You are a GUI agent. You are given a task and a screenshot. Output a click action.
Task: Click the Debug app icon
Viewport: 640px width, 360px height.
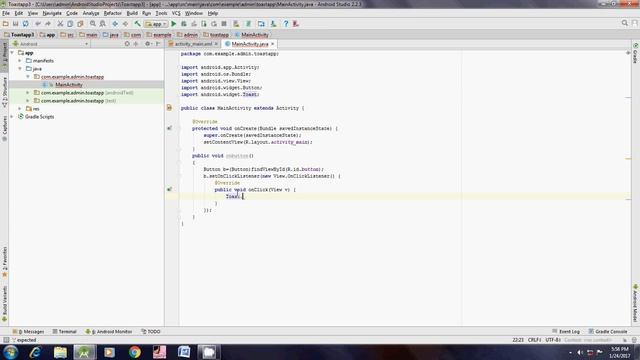[184, 24]
